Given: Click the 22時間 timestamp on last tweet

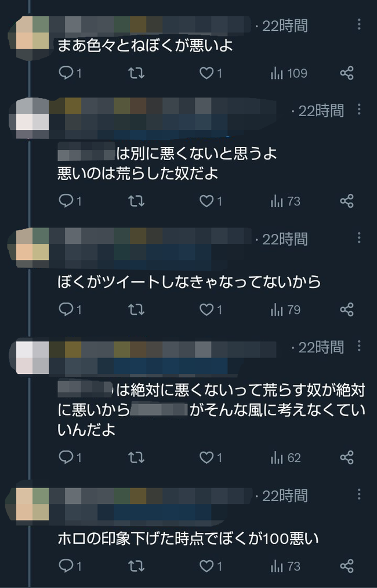Looking at the screenshot, I should click(x=285, y=496).
